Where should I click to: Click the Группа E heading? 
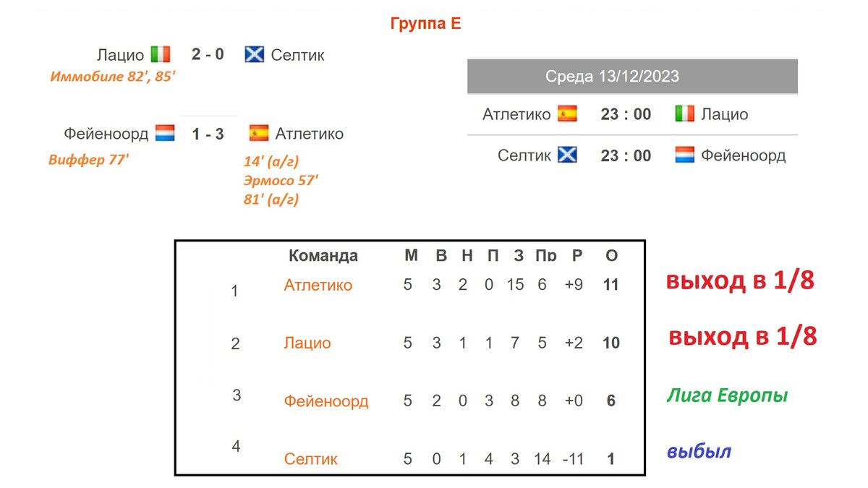point(425,23)
